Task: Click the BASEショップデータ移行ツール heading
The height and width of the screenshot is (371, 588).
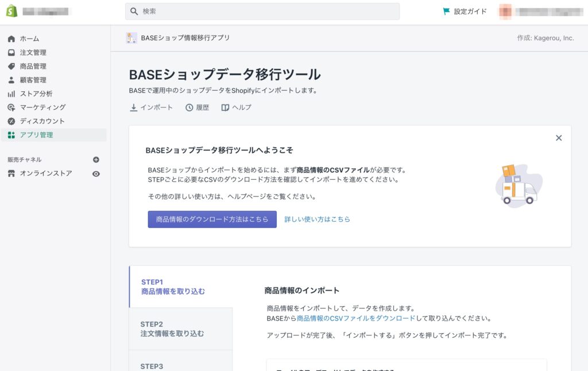Action: point(225,74)
